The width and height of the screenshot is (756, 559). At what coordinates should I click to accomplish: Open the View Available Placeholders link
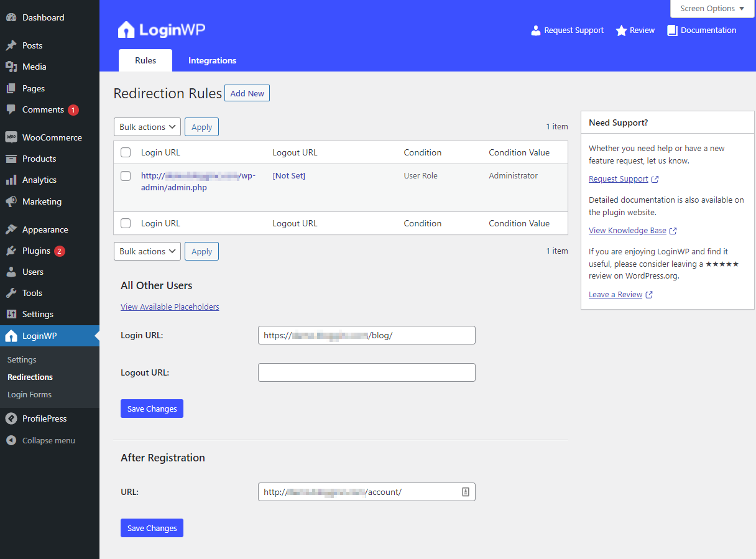point(170,307)
